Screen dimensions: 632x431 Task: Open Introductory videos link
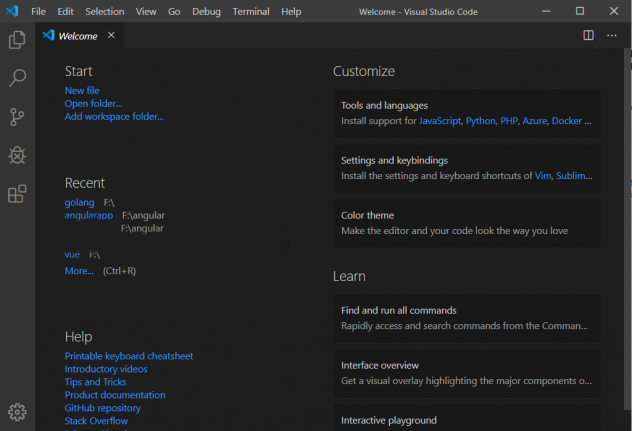coord(106,369)
